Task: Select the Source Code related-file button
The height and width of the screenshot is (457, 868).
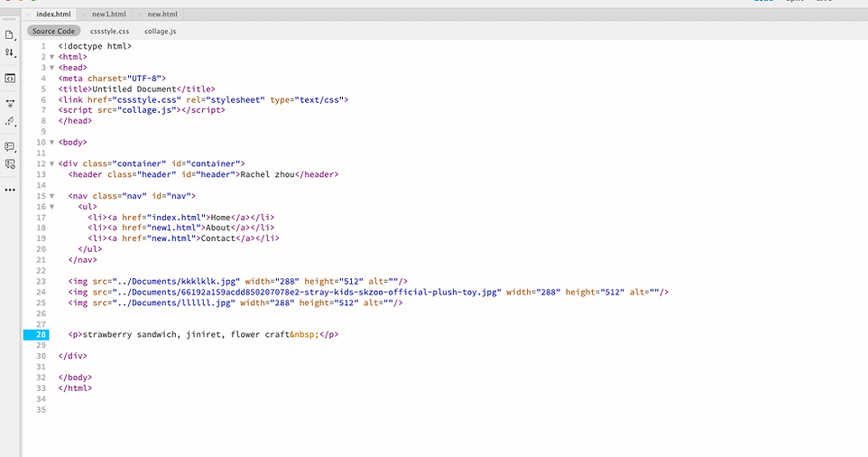Action: (54, 31)
